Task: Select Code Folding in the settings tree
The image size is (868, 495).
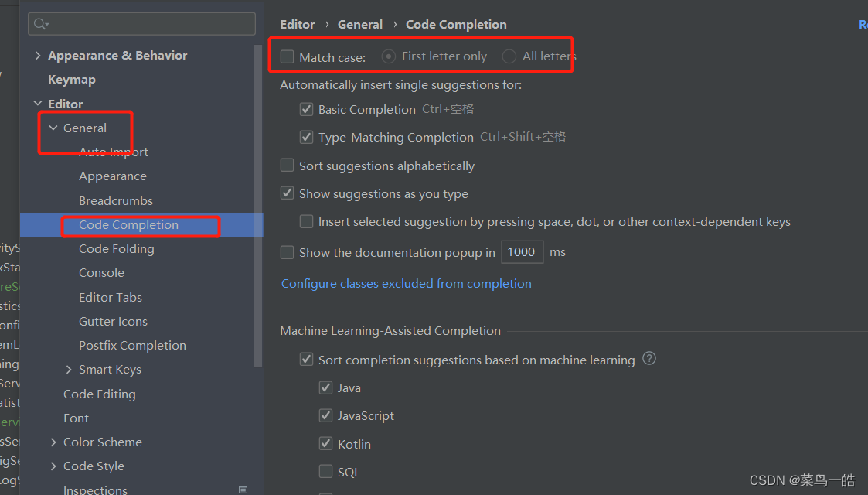Action: pos(116,249)
